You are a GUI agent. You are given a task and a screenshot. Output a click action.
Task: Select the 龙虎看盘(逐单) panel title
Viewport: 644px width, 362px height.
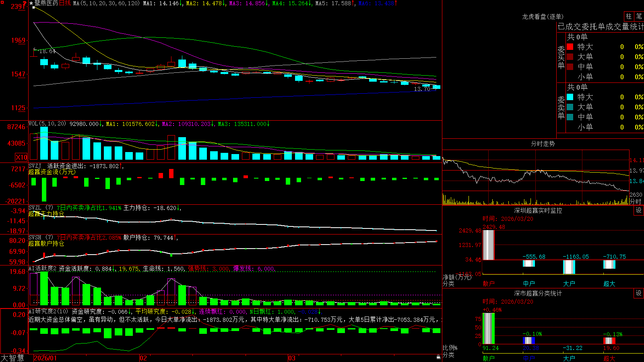pos(543,16)
